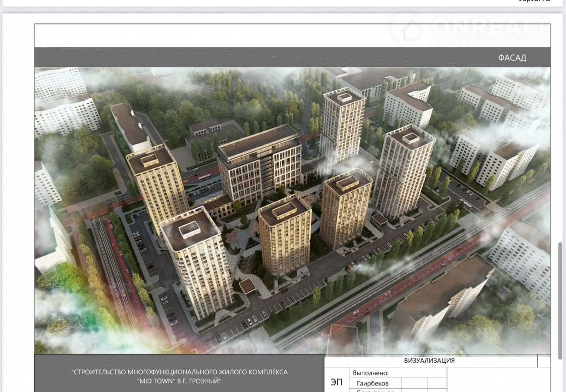The width and height of the screenshot is (566, 392).
Task: Click the Формат А3 text at top
Action: tap(534, 1)
